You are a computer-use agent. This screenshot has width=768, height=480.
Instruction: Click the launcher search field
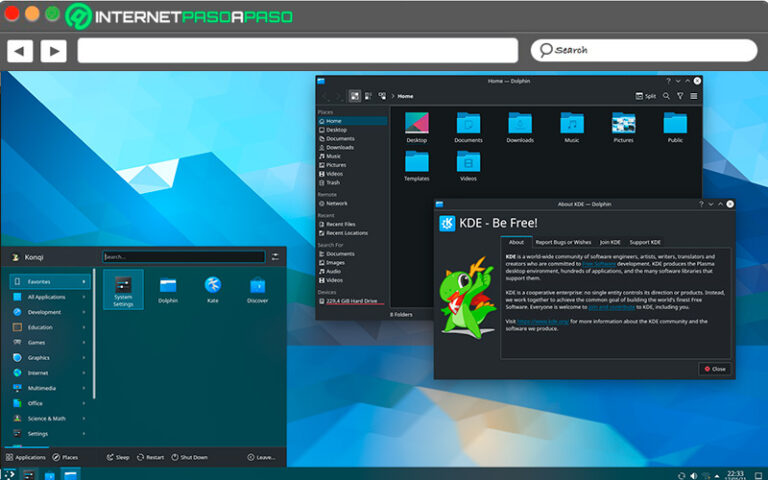tap(184, 257)
